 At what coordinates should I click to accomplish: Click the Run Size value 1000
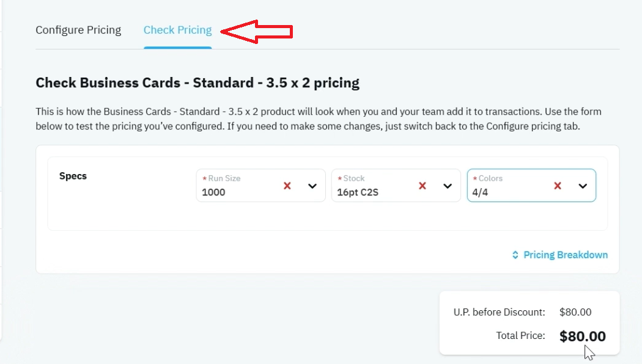click(213, 192)
